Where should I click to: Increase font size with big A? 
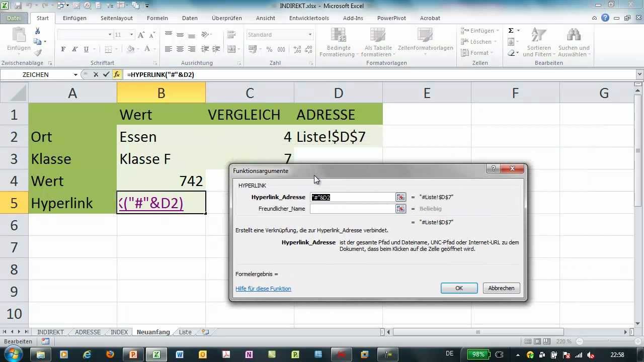(141, 35)
